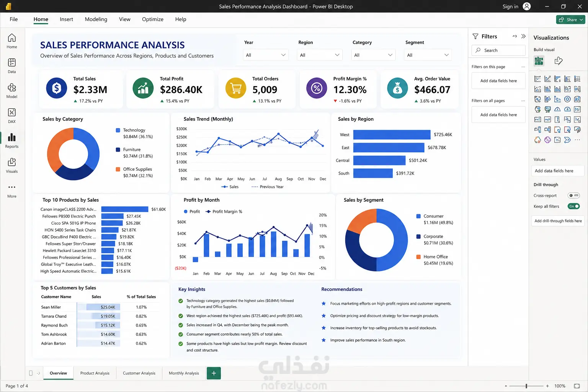Click the Filters pane Search field
The height and width of the screenshot is (392, 588).
pyautogui.click(x=498, y=50)
